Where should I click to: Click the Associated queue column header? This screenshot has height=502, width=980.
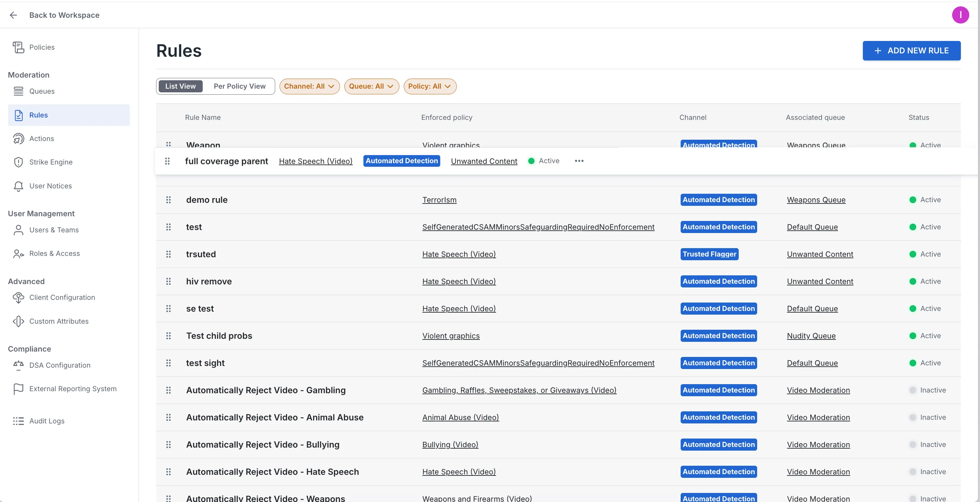pos(815,118)
